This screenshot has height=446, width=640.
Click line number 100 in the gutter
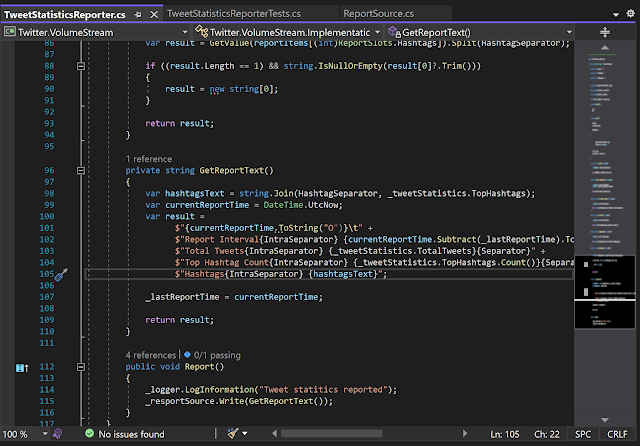(x=47, y=217)
